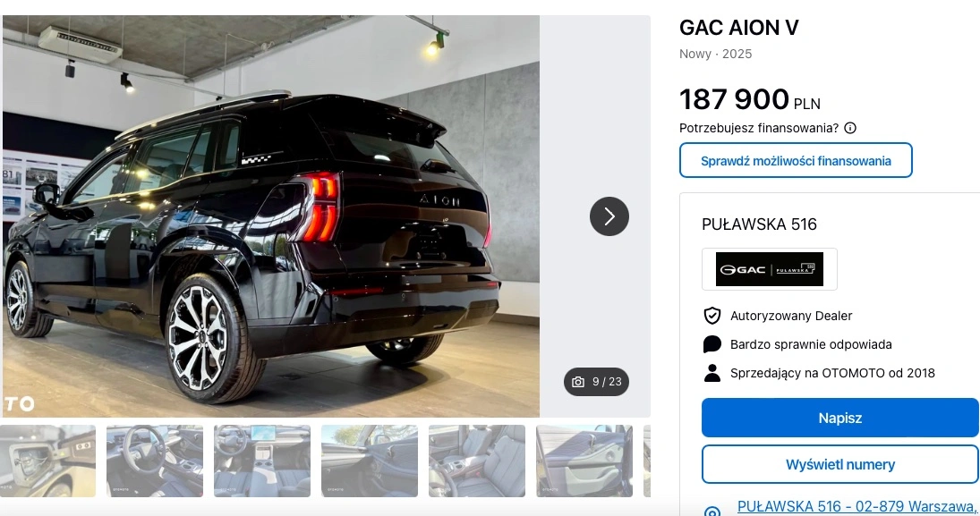
Task: Select the open door panel thumbnail
Action: (x=584, y=461)
